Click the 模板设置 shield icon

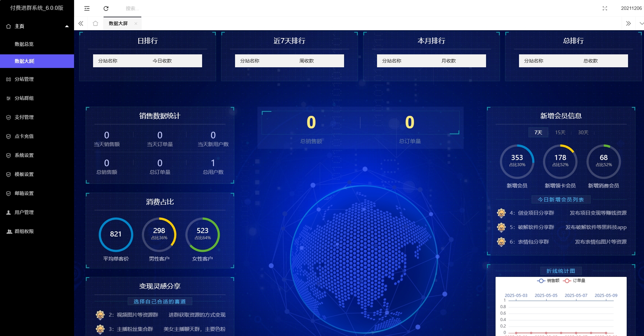(8, 174)
